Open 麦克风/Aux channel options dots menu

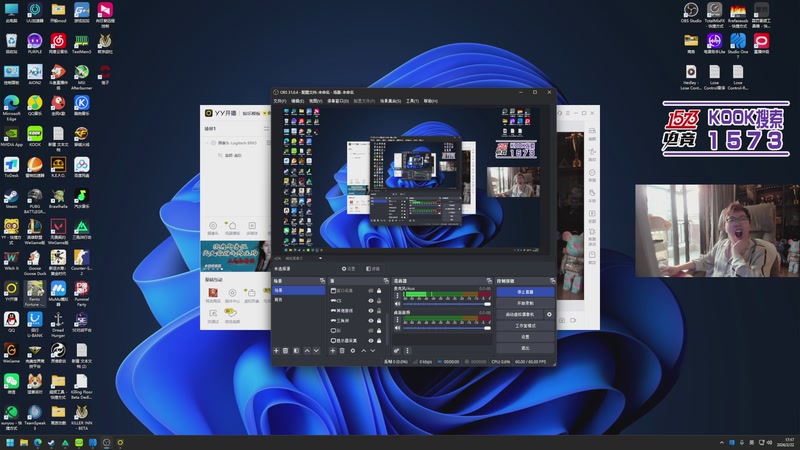(x=397, y=295)
